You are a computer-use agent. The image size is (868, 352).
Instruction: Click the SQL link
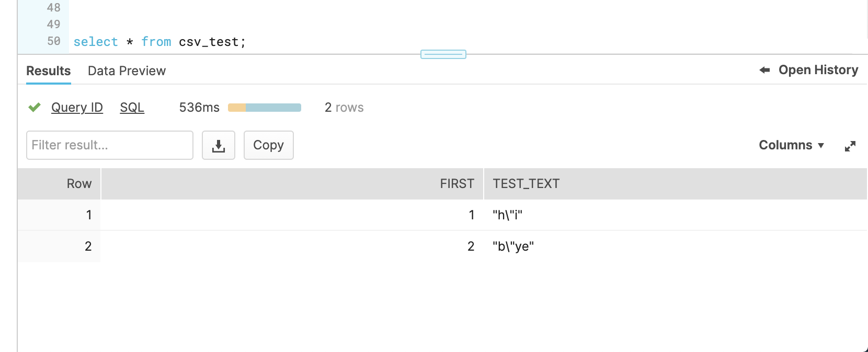point(132,108)
